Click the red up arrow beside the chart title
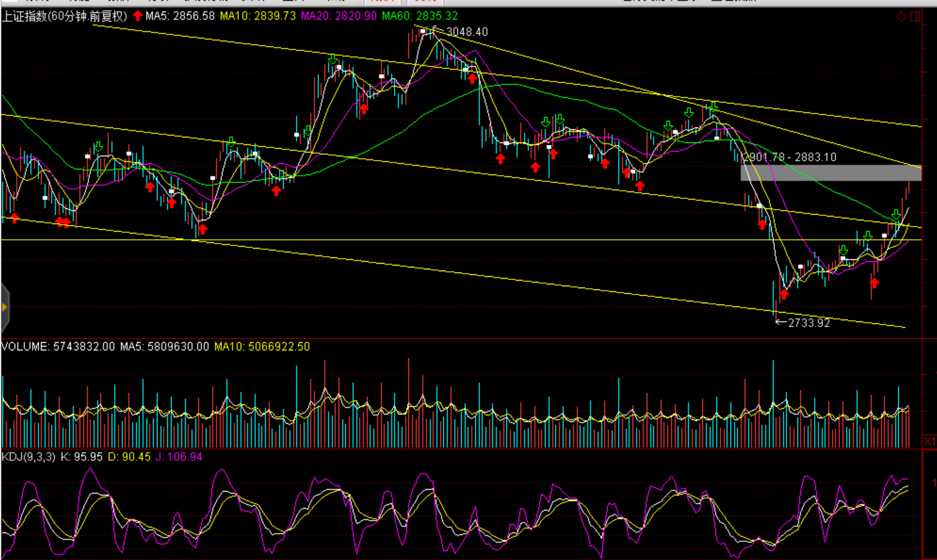Screen dimensions: 937x560 click(x=138, y=16)
